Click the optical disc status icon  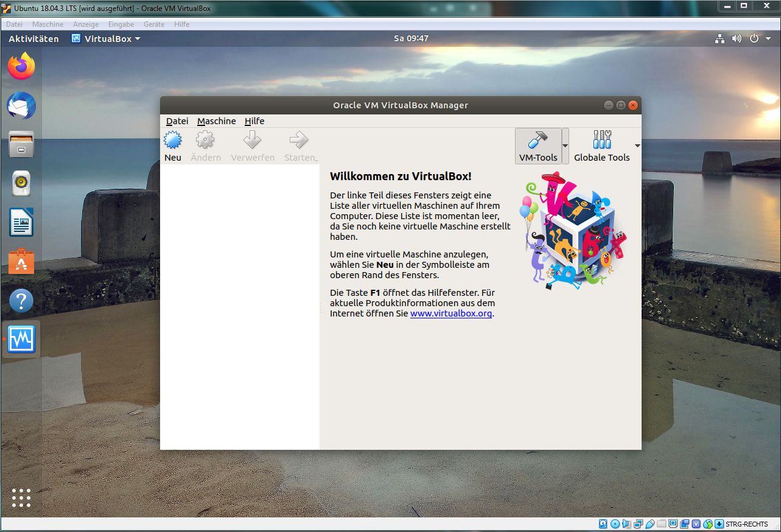click(x=615, y=524)
